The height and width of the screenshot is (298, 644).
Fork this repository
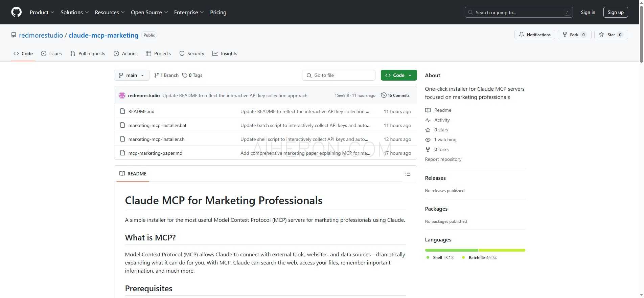coord(574,35)
